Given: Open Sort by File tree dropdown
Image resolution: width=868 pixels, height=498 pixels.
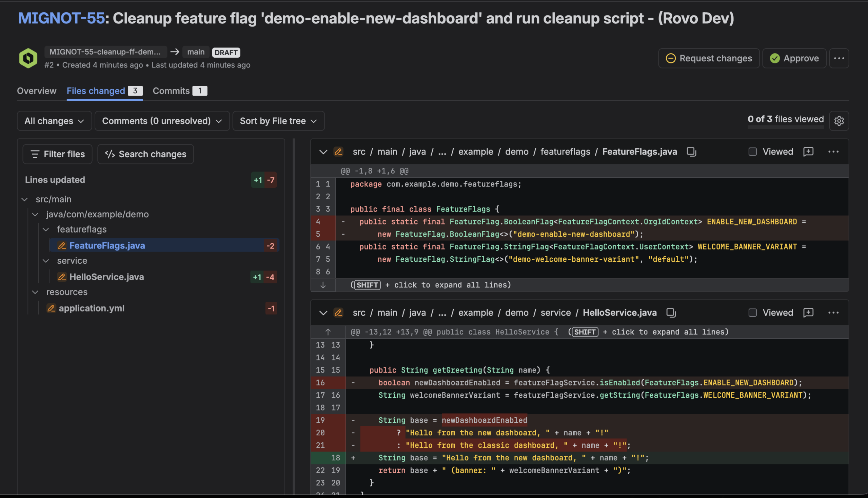Looking at the screenshot, I should point(278,121).
